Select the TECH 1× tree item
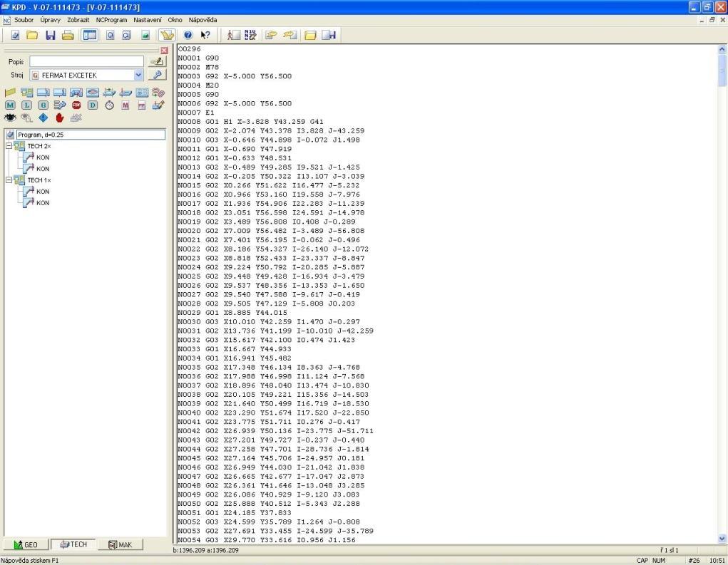Image resolution: width=728 pixels, height=565 pixels. (x=39, y=180)
